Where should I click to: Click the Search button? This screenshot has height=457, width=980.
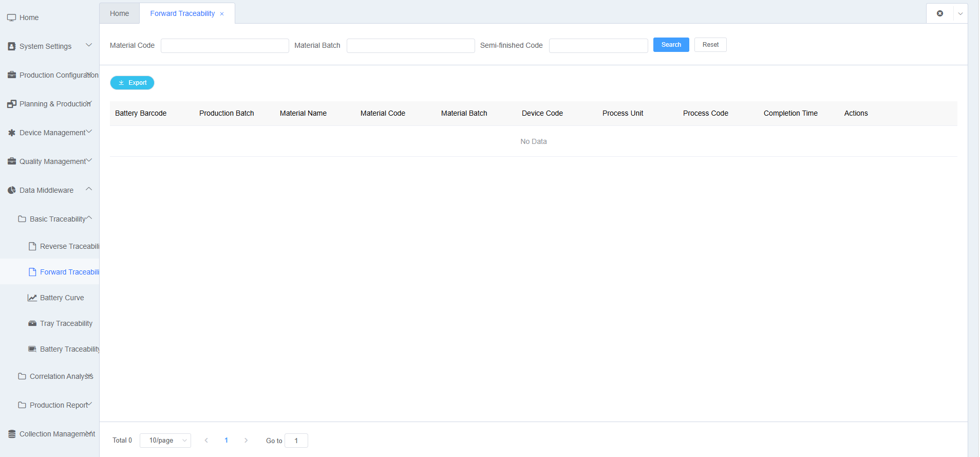pos(671,45)
